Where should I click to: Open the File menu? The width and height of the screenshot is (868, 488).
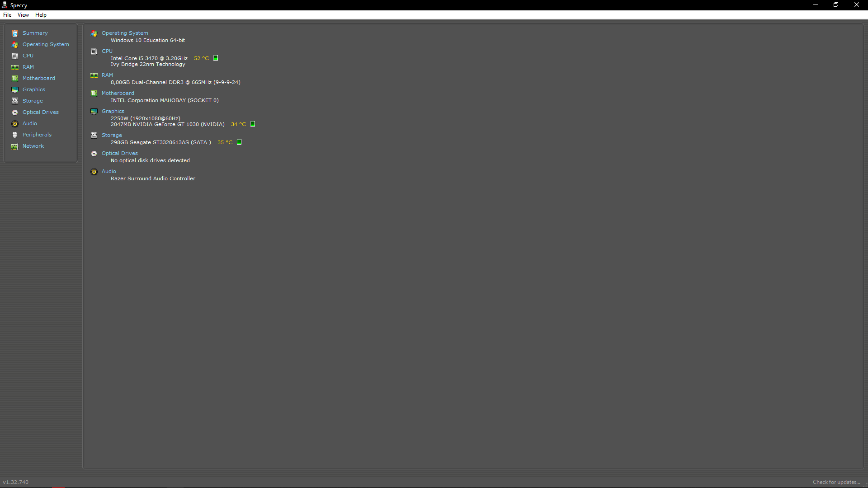click(x=7, y=15)
